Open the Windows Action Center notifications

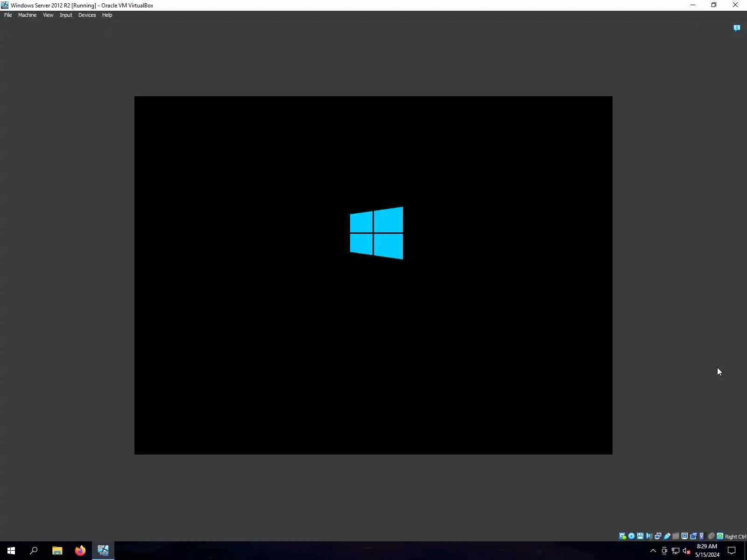732,551
